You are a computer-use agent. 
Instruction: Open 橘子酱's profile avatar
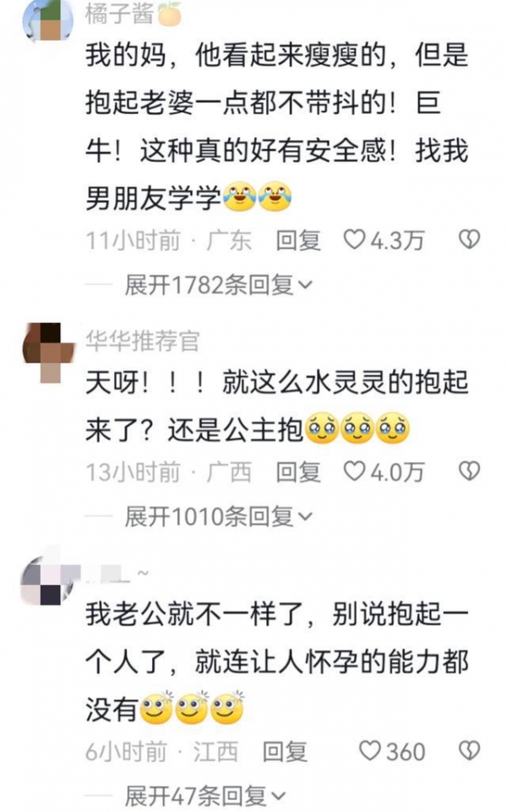pos(47,19)
